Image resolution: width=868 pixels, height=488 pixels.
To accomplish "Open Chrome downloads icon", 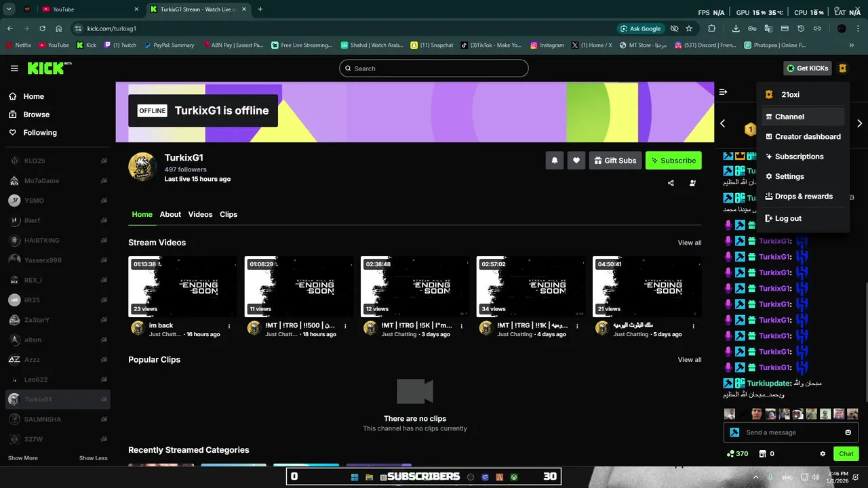I will tap(736, 28).
